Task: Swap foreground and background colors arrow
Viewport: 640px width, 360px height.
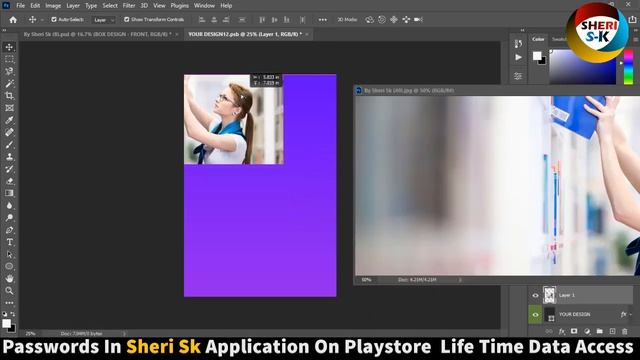Action: (13, 314)
